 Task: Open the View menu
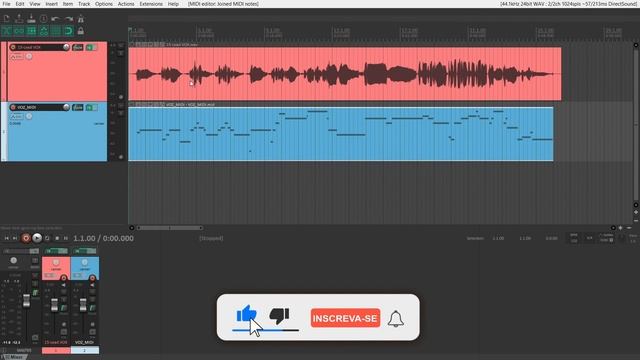[x=35, y=4]
